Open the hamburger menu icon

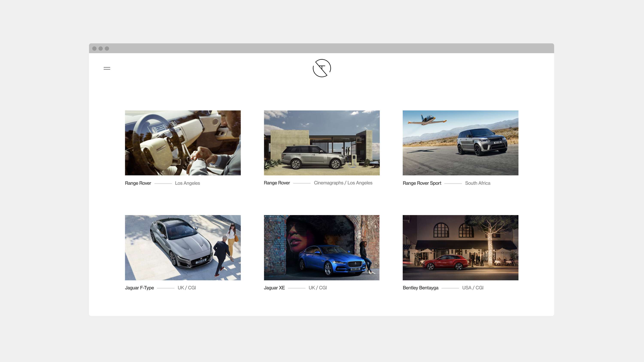click(107, 68)
